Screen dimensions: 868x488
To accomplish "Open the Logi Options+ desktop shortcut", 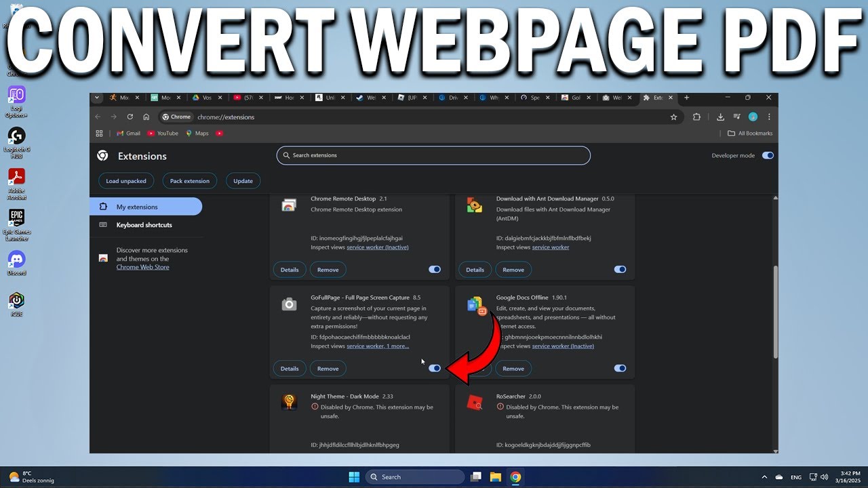I will (x=16, y=102).
